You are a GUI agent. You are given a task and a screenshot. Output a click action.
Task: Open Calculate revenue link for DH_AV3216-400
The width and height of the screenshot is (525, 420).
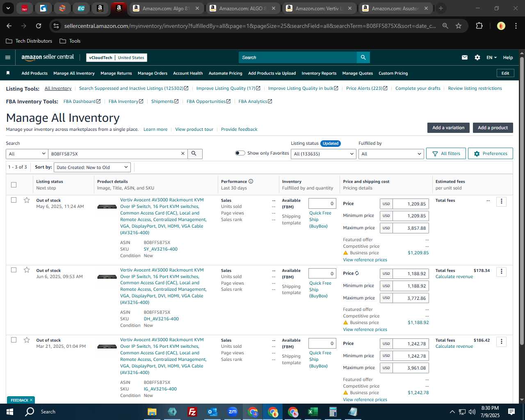[x=454, y=276]
